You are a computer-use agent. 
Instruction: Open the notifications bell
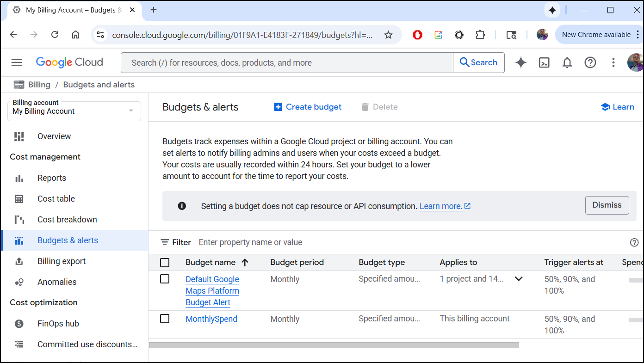point(567,62)
